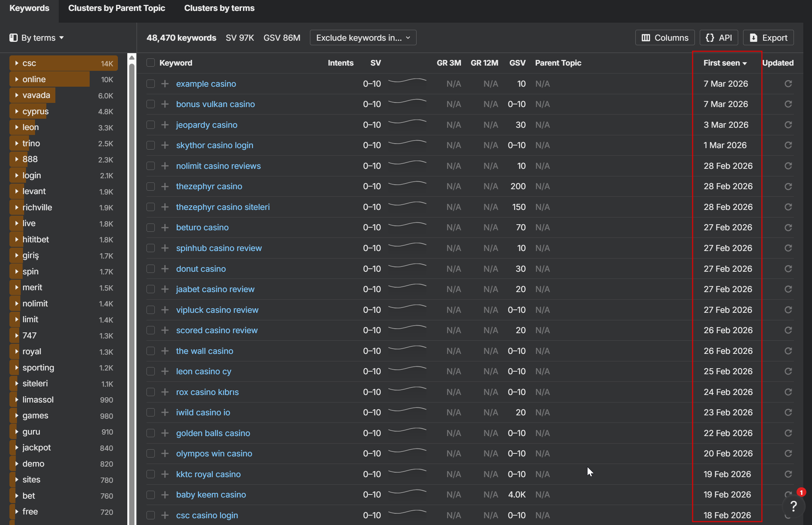This screenshot has width=812, height=525.
Task: Check the select-all Keyword header checkbox
Action: pos(151,63)
